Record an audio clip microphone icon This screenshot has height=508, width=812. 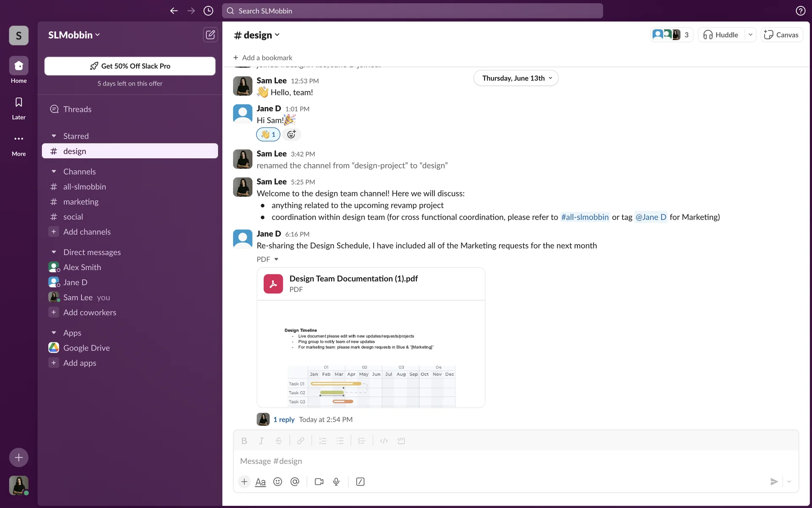click(x=336, y=482)
